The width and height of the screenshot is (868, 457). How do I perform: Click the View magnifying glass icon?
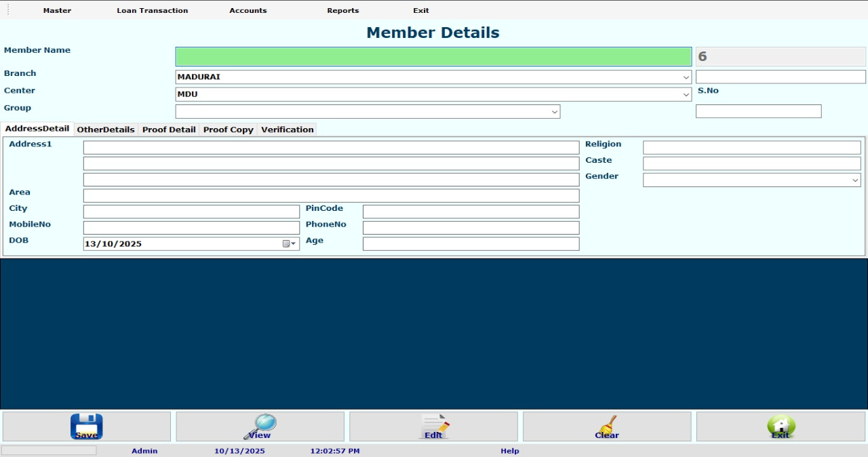[260, 426]
